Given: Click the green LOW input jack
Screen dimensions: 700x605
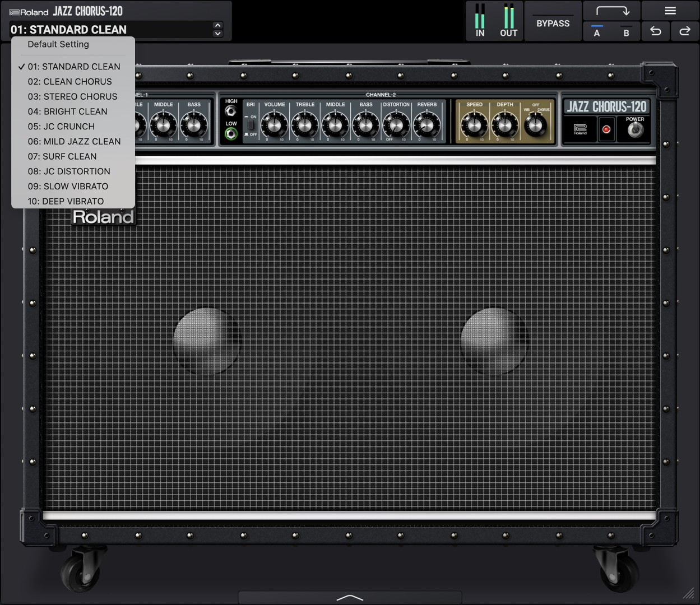Looking at the screenshot, I should (x=230, y=133).
